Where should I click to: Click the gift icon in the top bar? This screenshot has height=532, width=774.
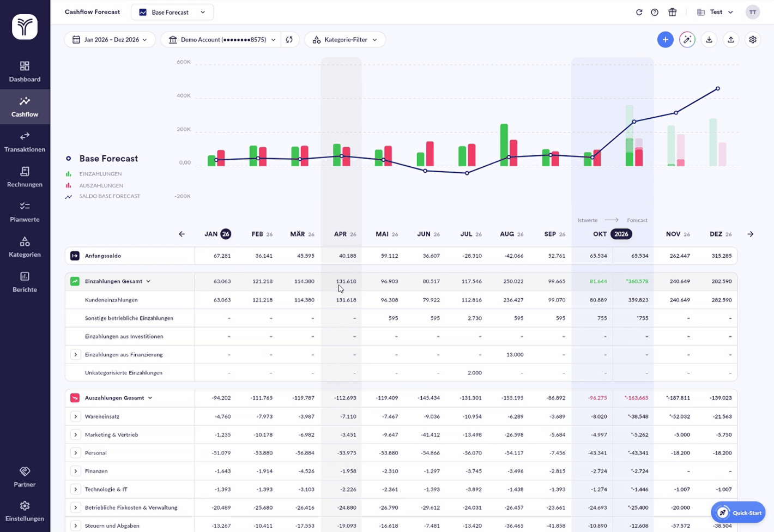[x=672, y=12]
